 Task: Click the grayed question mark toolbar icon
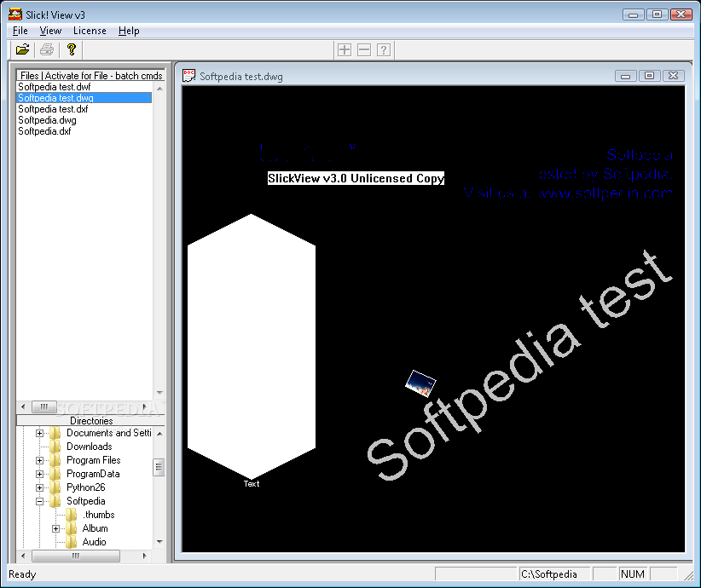(x=384, y=49)
